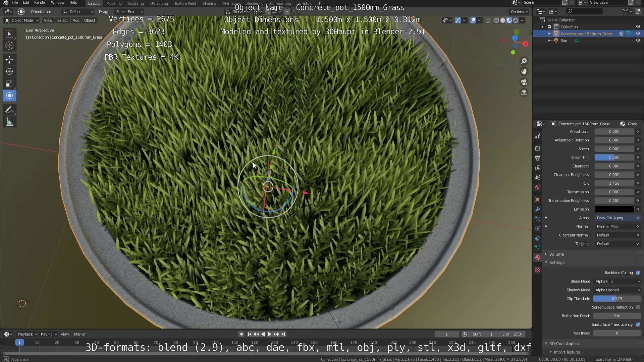644x362 pixels.
Task: Switch perspective/orthographic with grid icon
Action: coord(524,93)
